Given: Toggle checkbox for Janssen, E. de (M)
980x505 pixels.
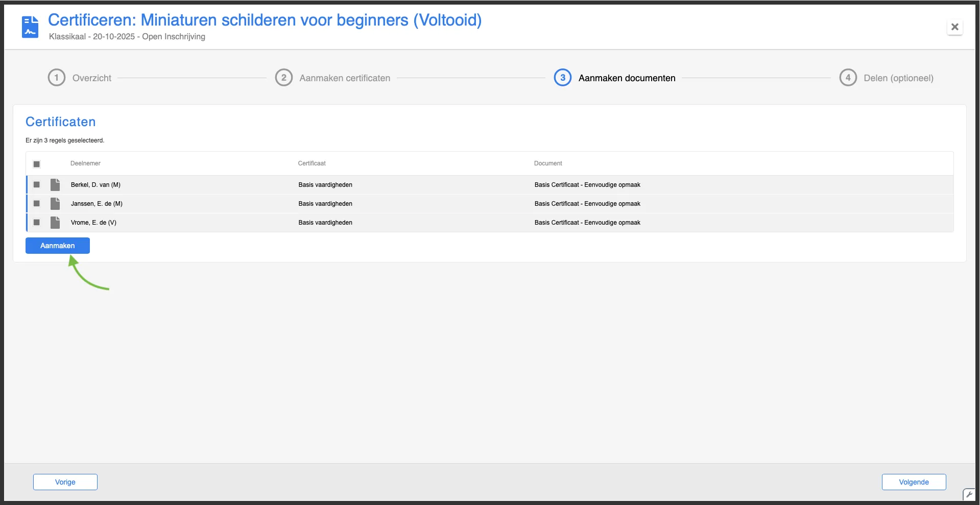Looking at the screenshot, I should [x=37, y=204].
